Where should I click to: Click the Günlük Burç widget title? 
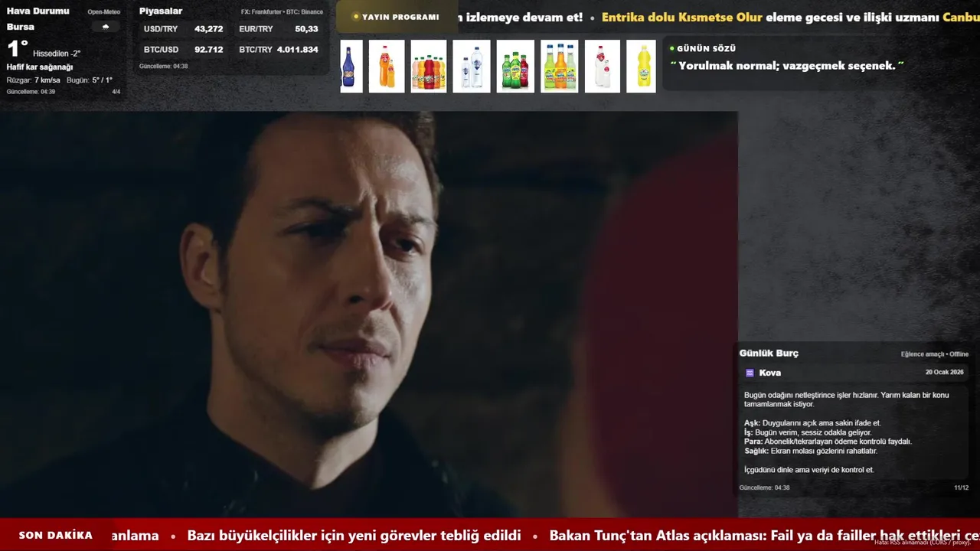click(x=769, y=354)
